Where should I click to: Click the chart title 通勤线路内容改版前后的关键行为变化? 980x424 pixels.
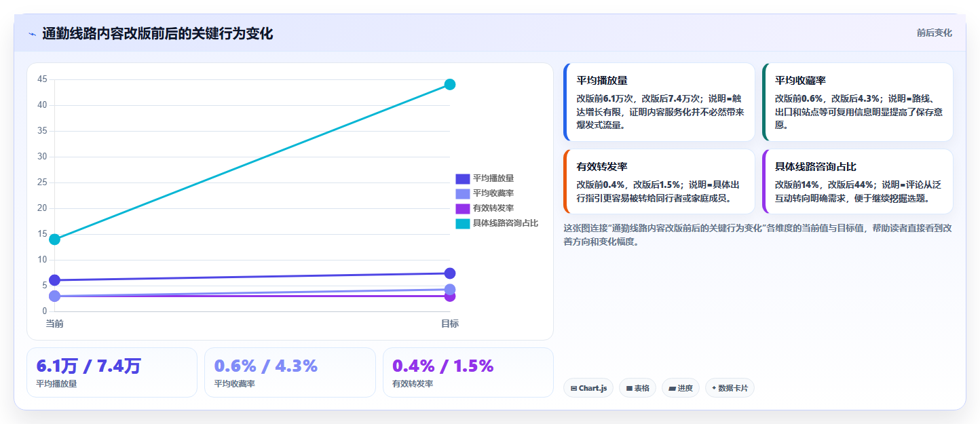tap(157, 33)
